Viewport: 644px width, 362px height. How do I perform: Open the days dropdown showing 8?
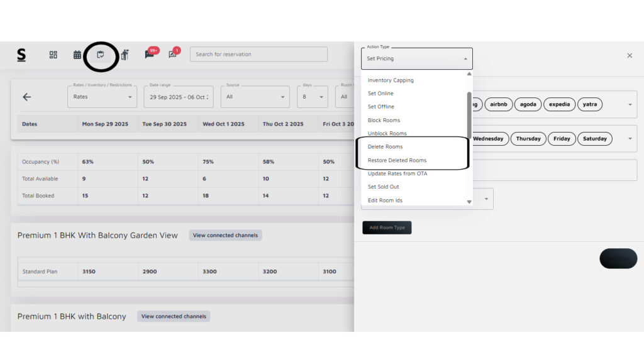tap(313, 97)
